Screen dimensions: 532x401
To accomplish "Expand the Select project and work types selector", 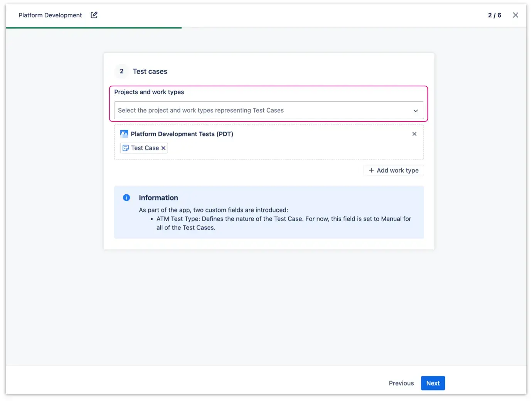I will click(269, 110).
